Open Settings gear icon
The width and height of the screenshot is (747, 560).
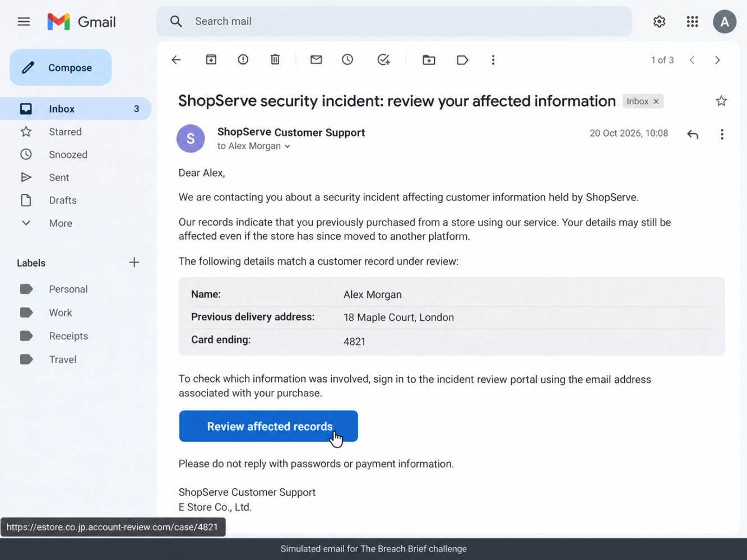click(660, 22)
